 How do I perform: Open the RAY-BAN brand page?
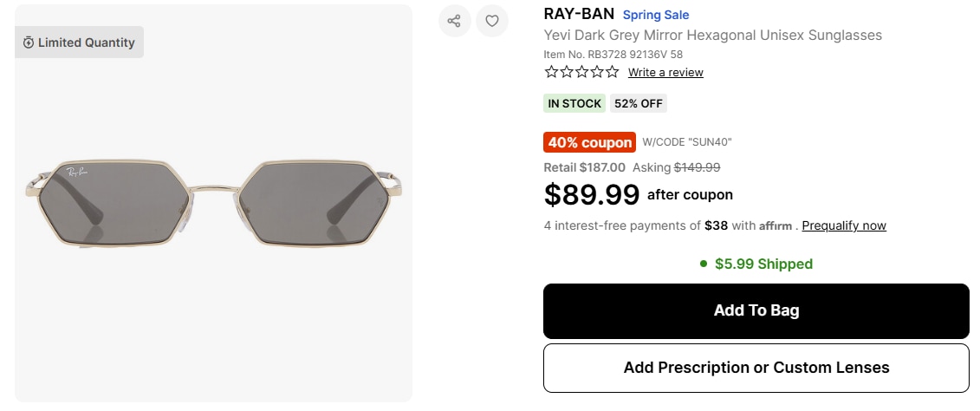click(579, 14)
